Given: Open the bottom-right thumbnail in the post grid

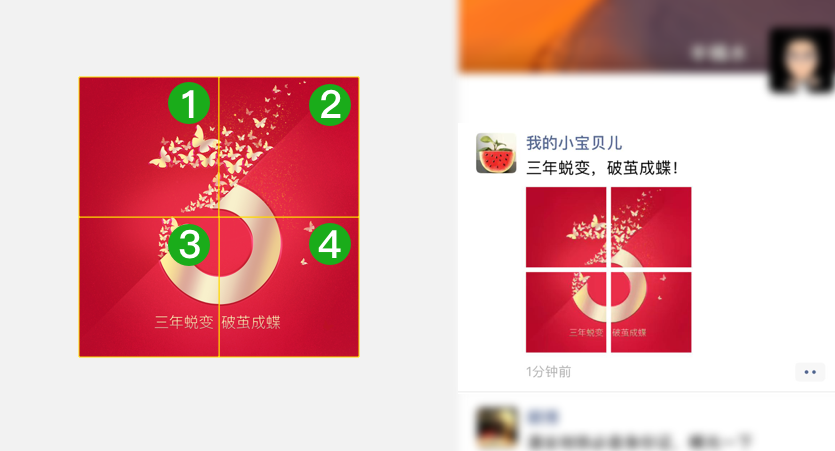Looking at the screenshot, I should (651, 312).
